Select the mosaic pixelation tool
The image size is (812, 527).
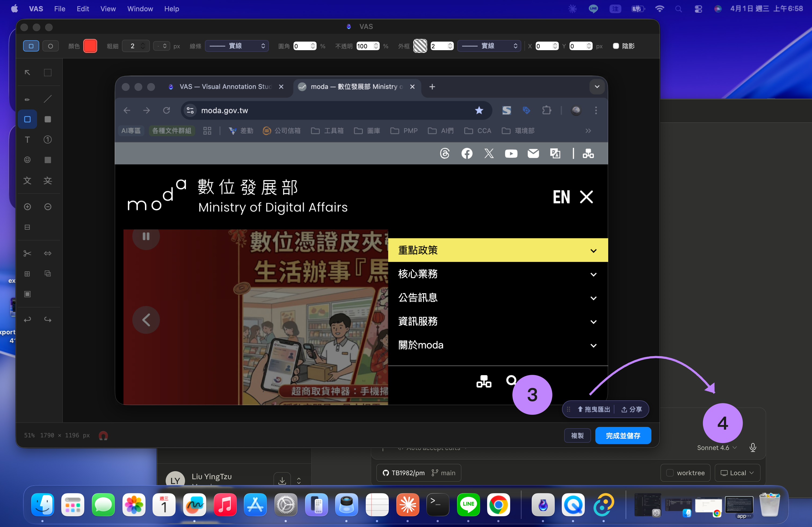(48, 160)
